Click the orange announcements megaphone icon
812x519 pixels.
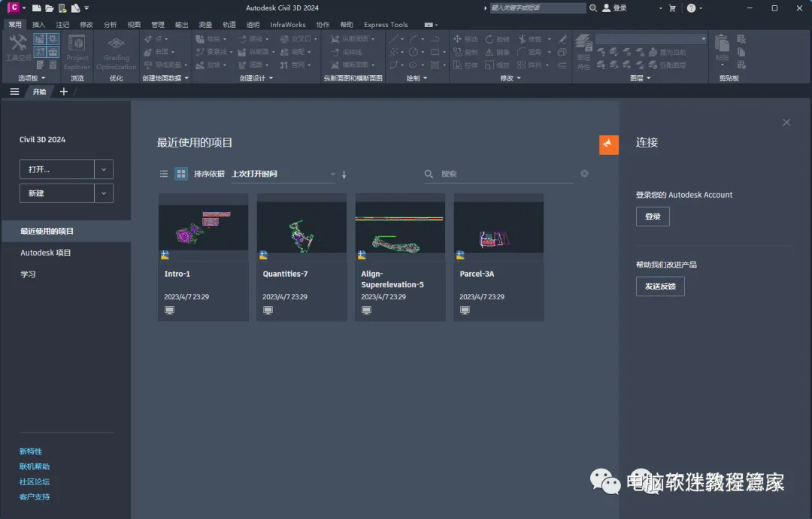[x=609, y=144]
